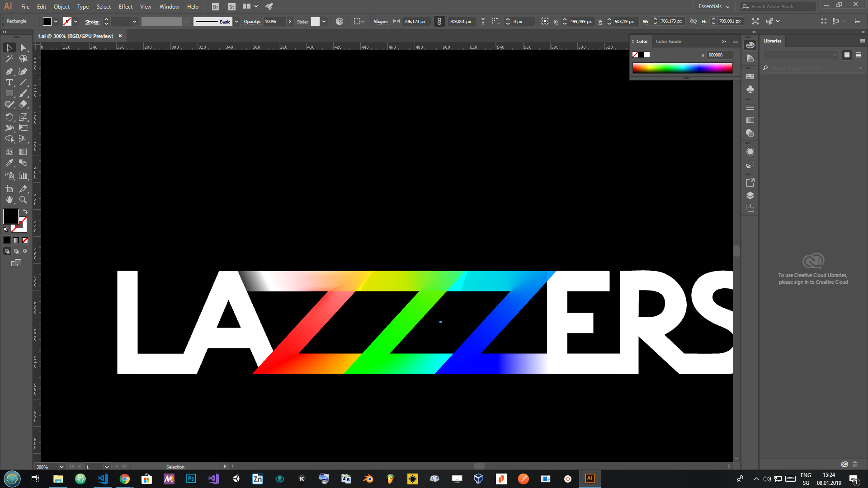
Task: Open the Effect menu
Action: point(126,6)
